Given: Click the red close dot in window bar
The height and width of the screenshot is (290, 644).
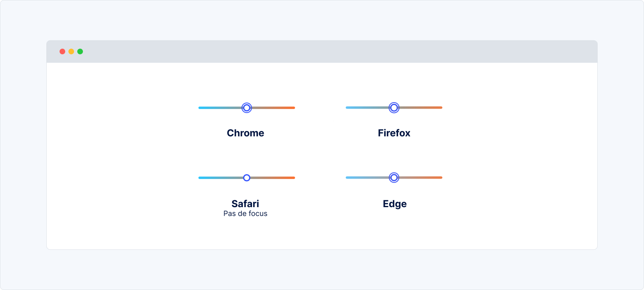Looking at the screenshot, I should click(62, 51).
